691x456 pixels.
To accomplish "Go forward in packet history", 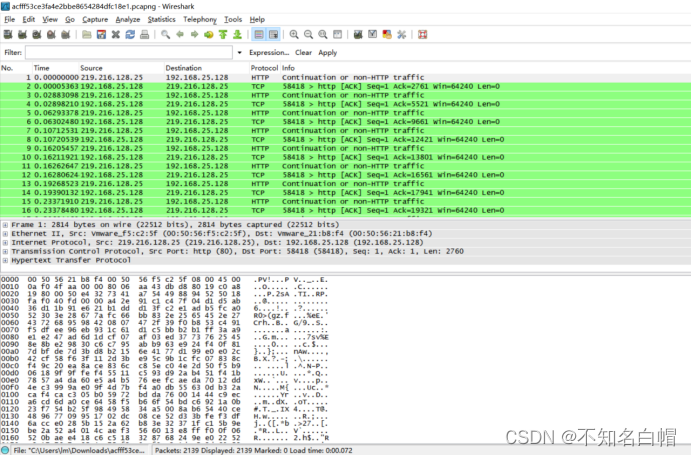I will (x=194, y=34).
